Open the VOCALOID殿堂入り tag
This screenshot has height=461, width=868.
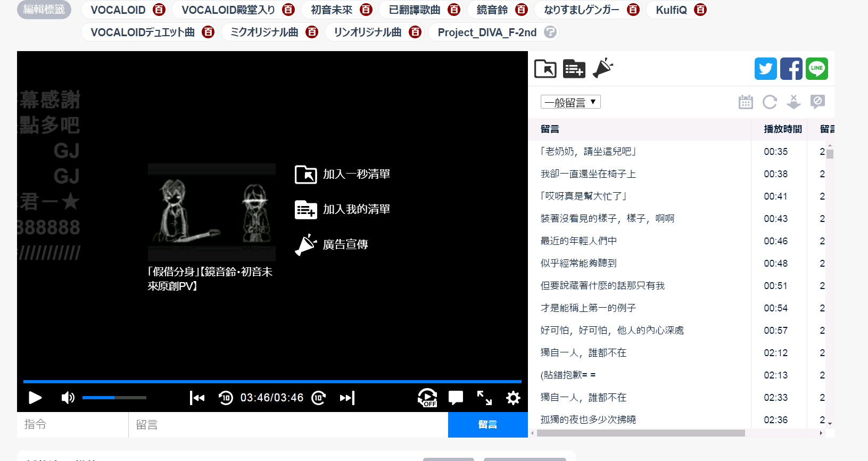pyautogui.click(x=228, y=10)
